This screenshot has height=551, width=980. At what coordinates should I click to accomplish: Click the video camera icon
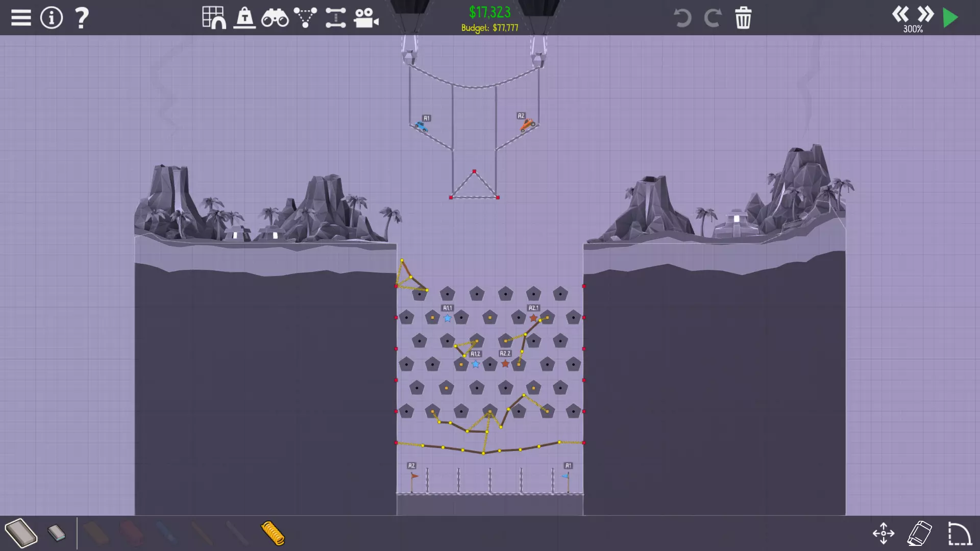click(366, 18)
